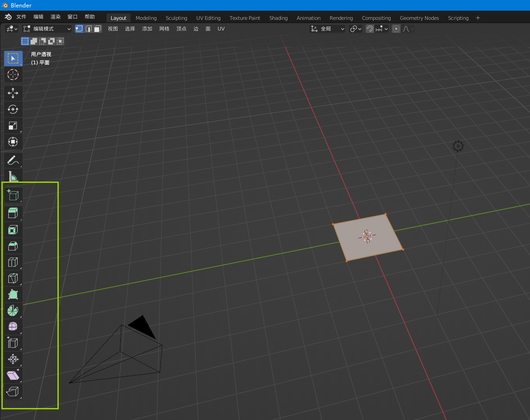Click the camera object in viewport
This screenshot has height=420, width=530.
tap(117, 350)
